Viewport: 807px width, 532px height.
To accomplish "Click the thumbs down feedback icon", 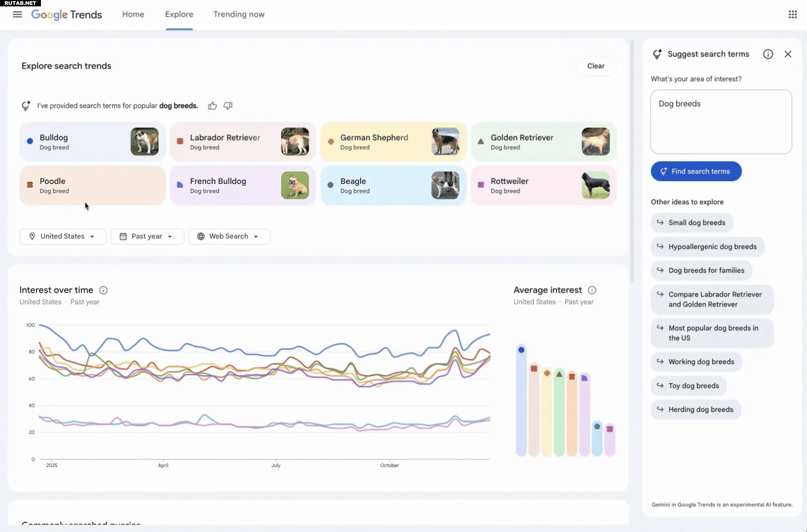I will pos(228,106).
